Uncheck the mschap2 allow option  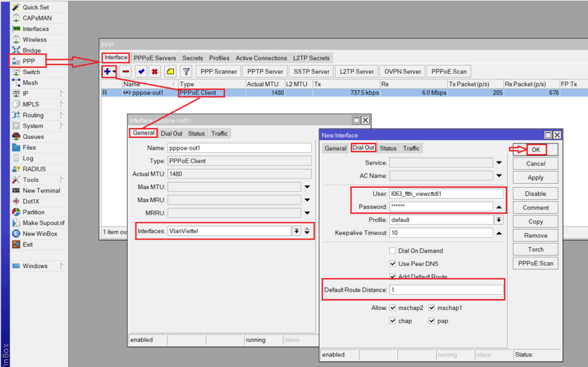click(393, 308)
